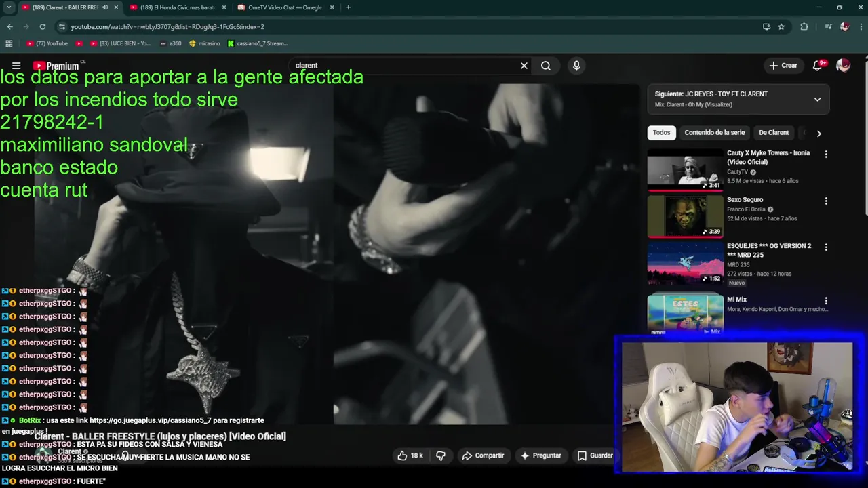The image size is (868, 488).
Task: Switch to the OmeTV Video Chat tab
Action: pyautogui.click(x=285, y=7)
